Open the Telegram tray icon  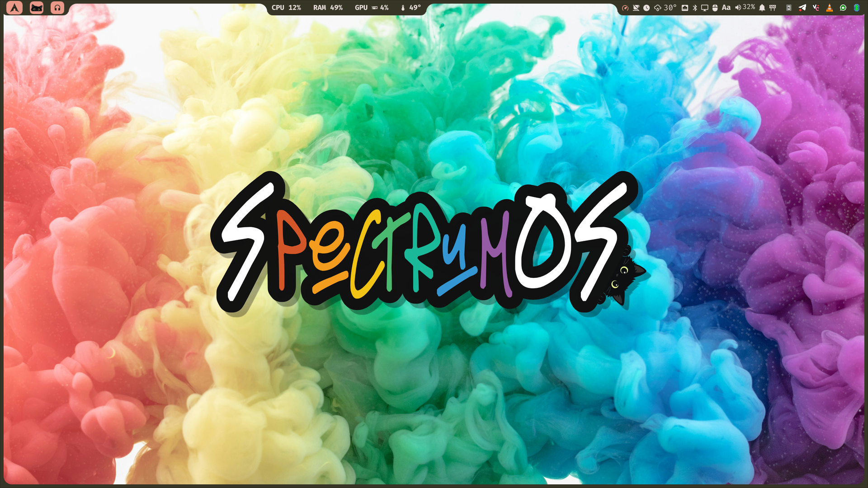pos(802,8)
